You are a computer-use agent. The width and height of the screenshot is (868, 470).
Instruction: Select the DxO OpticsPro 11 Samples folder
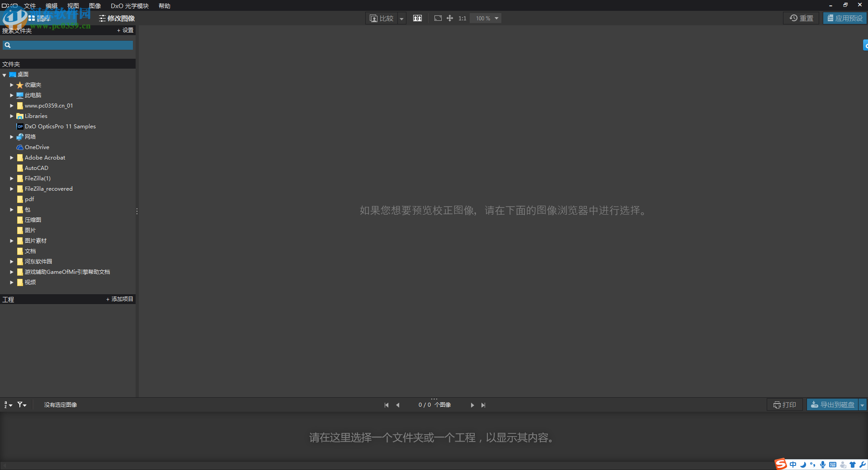click(x=60, y=126)
